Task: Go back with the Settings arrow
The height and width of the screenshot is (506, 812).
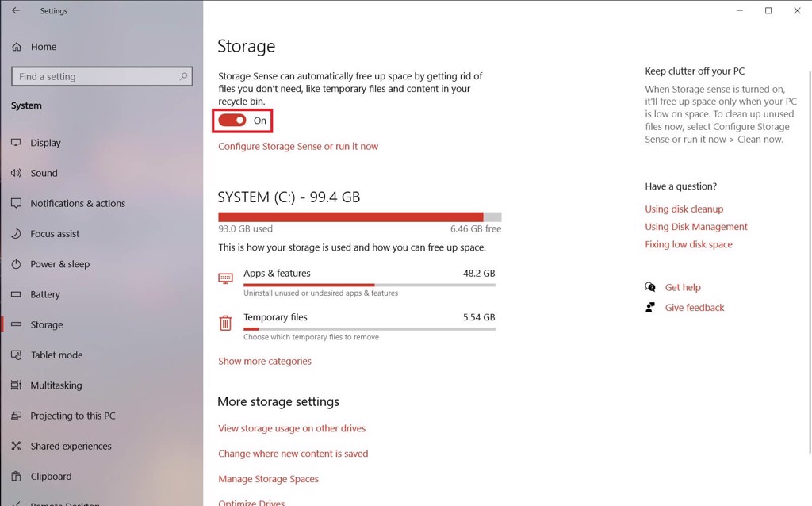Action: point(16,10)
